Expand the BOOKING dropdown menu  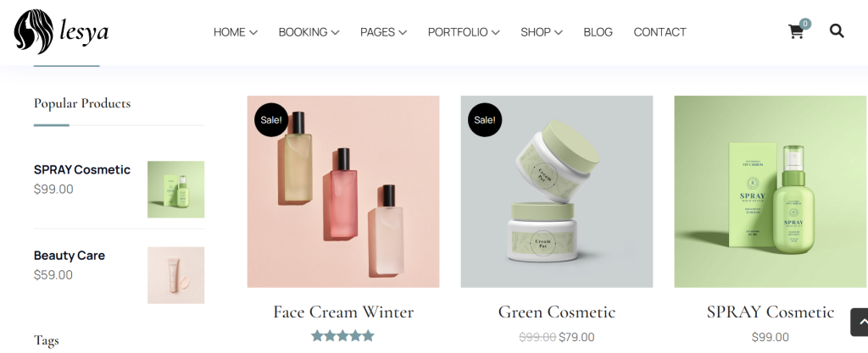309,32
